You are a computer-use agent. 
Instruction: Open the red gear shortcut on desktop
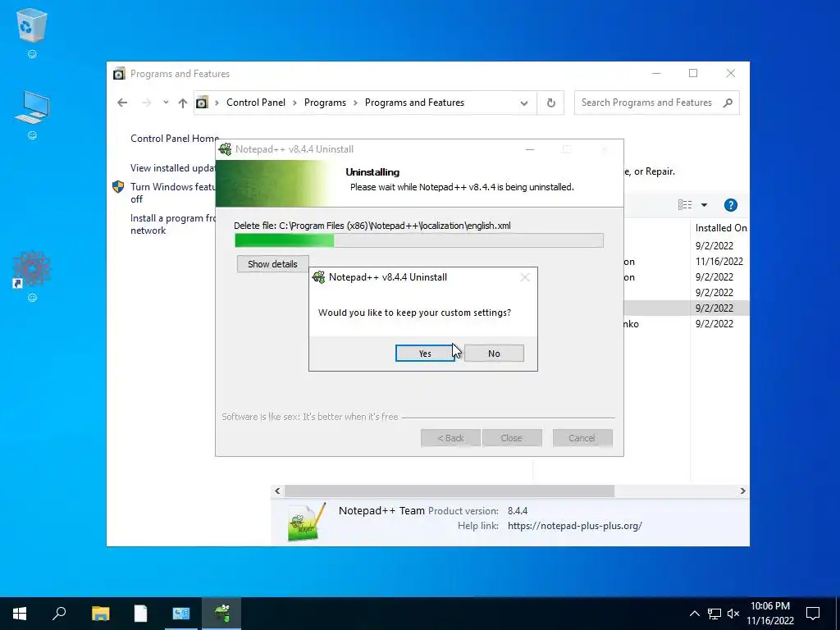(32, 269)
